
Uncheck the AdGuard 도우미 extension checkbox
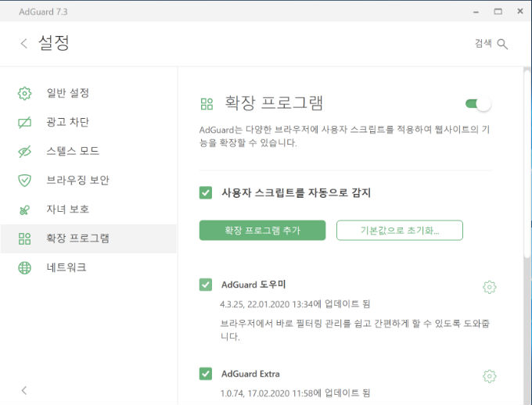pos(206,285)
